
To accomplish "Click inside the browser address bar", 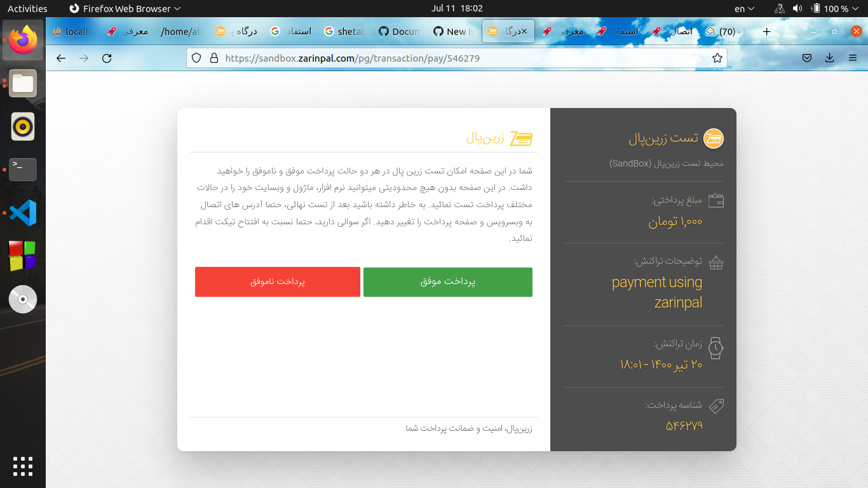I will 445,57.
